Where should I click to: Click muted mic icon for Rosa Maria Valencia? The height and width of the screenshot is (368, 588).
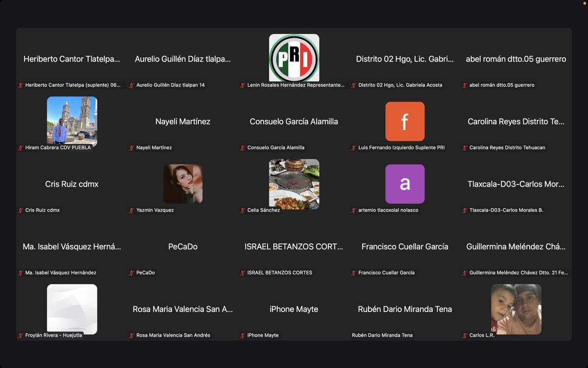click(x=131, y=336)
